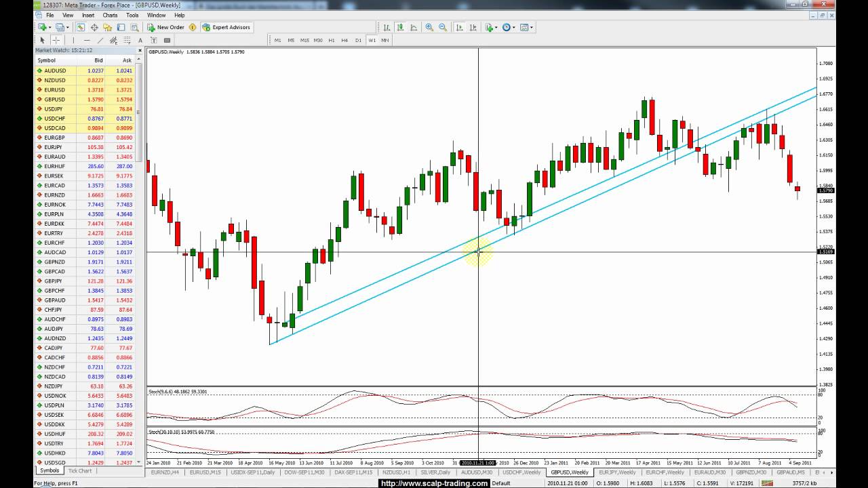
Task: Expand the Profiles dropdown arrow
Action: [x=67, y=27]
